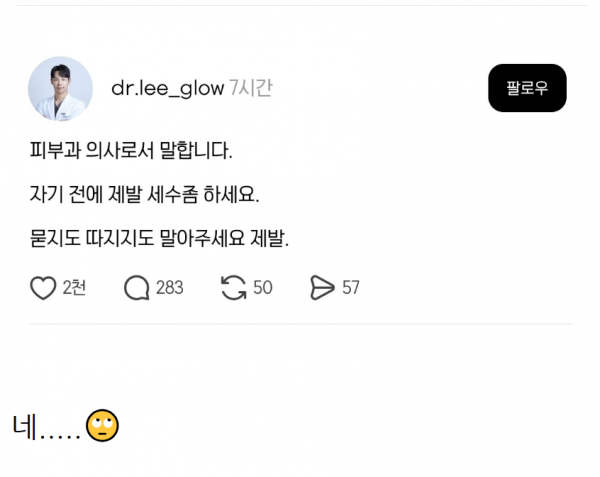Open the dr.lee_glow username link
The image size is (600, 477).
pyautogui.click(x=168, y=88)
